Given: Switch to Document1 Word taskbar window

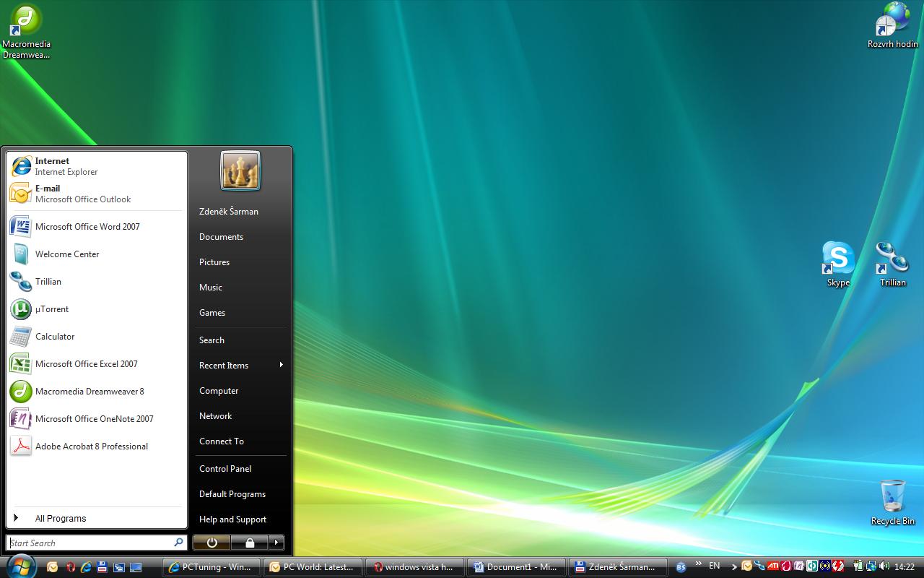Looking at the screenshot, I should point(516,567).
